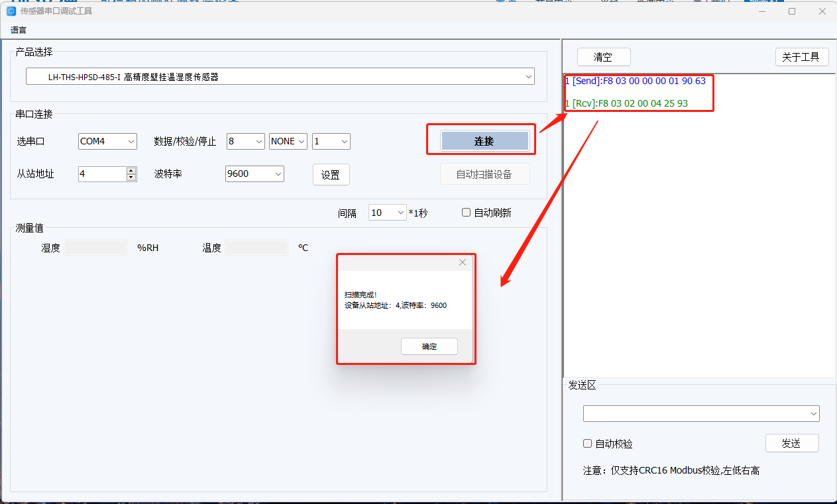This screenshot has width=837, height=504.
Task: Open the 语言 language menu
Action: point(19,30)
